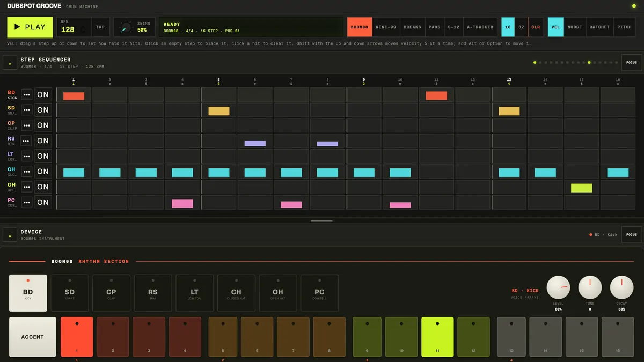The width and height of the screenshot is (644, 362).
Task: Mute the LT Low Tom track ON toggle
Action: (43, 156)
